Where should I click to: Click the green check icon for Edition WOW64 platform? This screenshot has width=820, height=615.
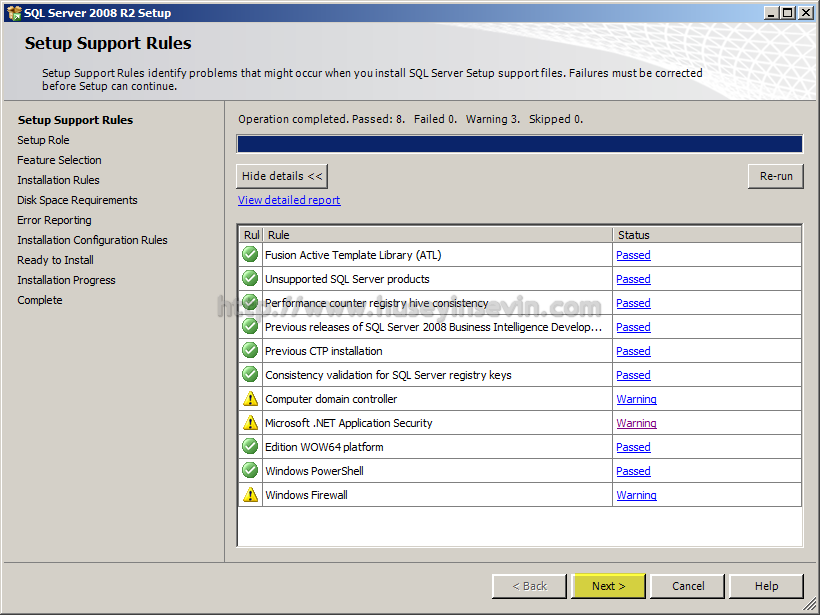[250, 447]
